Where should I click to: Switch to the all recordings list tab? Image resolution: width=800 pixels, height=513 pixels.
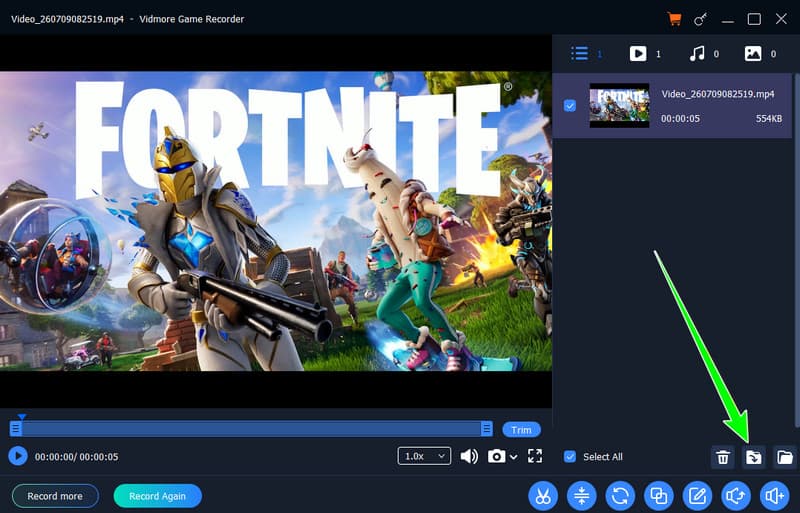580,54
